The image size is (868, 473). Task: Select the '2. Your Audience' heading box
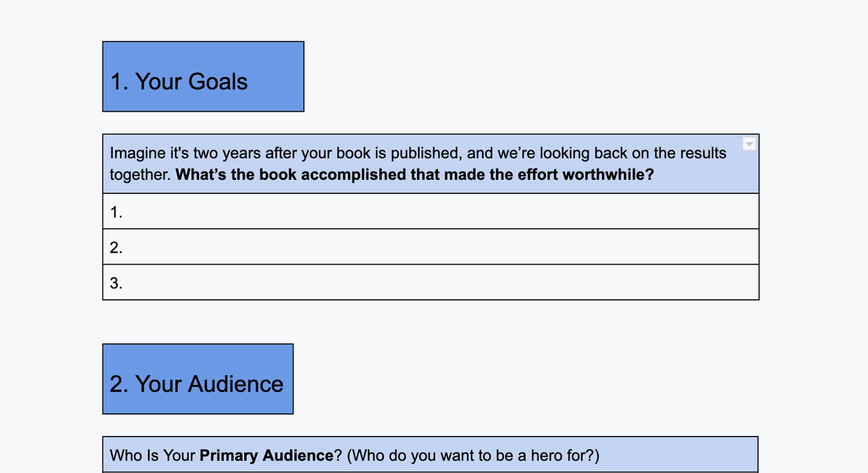198,379
